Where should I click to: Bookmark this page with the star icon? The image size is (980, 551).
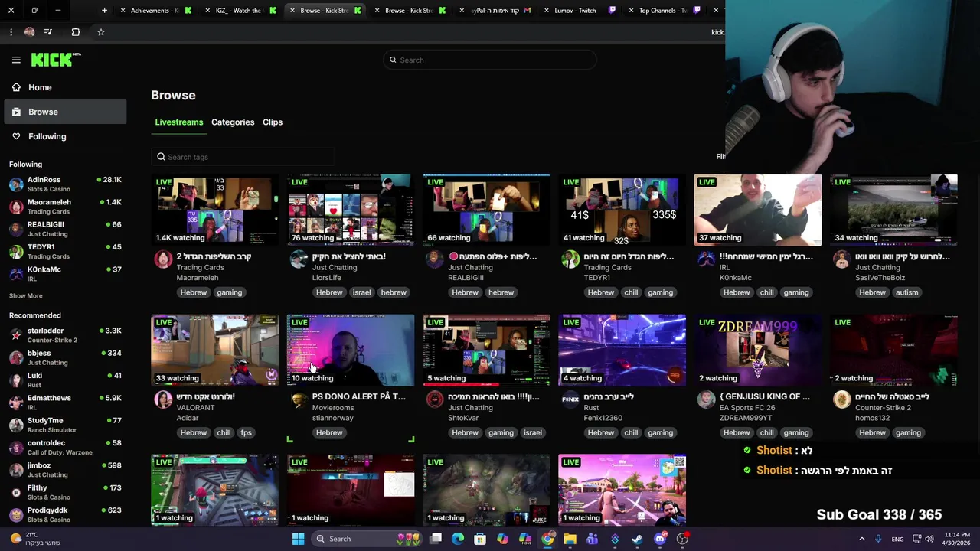(100, 31)
